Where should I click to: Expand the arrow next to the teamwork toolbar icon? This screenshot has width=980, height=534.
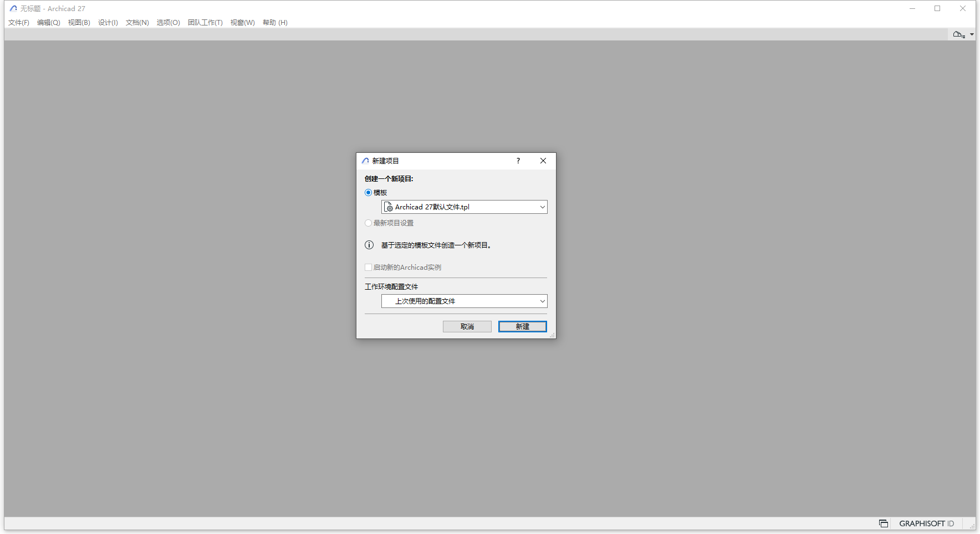click(x=972, y=34)
